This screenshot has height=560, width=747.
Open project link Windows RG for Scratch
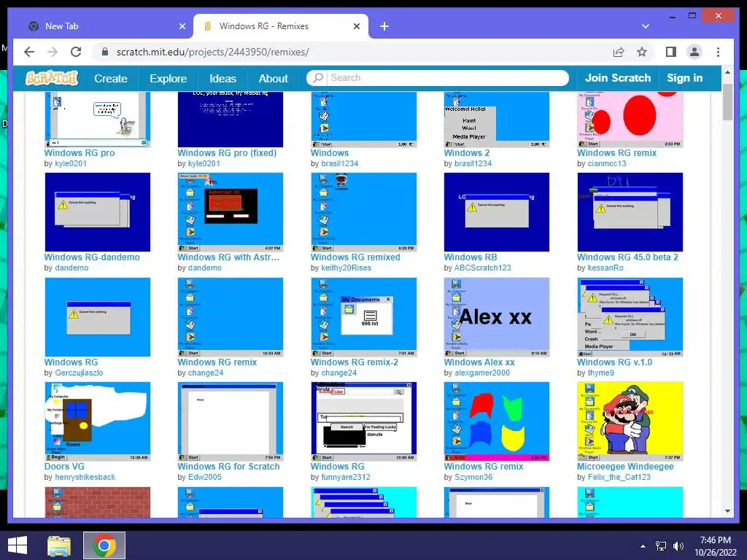pos(228,467)
